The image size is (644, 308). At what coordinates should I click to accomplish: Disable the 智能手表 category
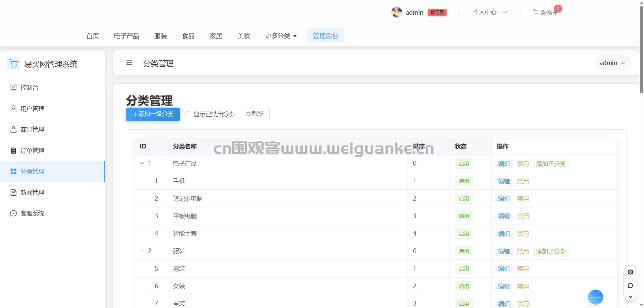tap(523, 234)
